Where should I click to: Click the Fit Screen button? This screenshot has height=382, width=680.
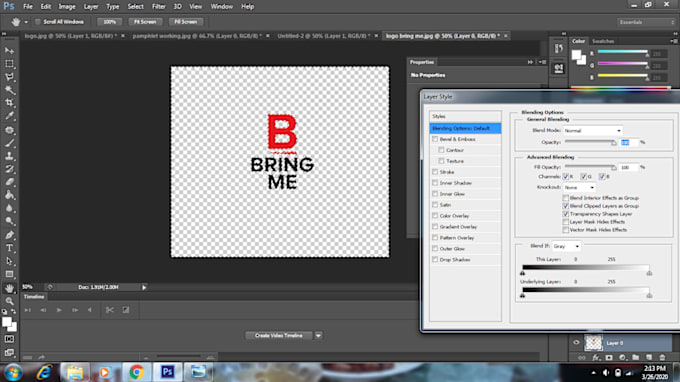coord(145,22)
